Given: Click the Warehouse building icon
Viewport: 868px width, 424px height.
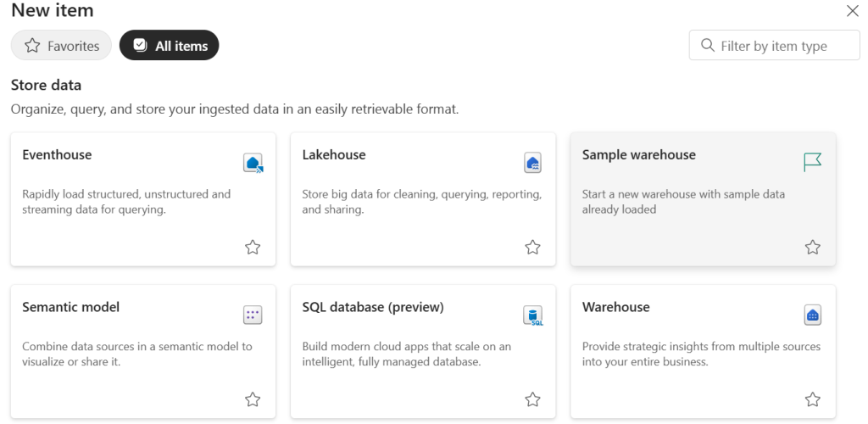Looking at the screenshot, I should 812,315.
